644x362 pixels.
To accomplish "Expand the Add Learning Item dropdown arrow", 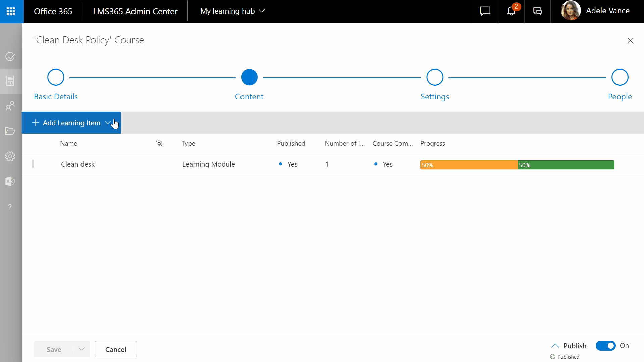I will [108, 123].
